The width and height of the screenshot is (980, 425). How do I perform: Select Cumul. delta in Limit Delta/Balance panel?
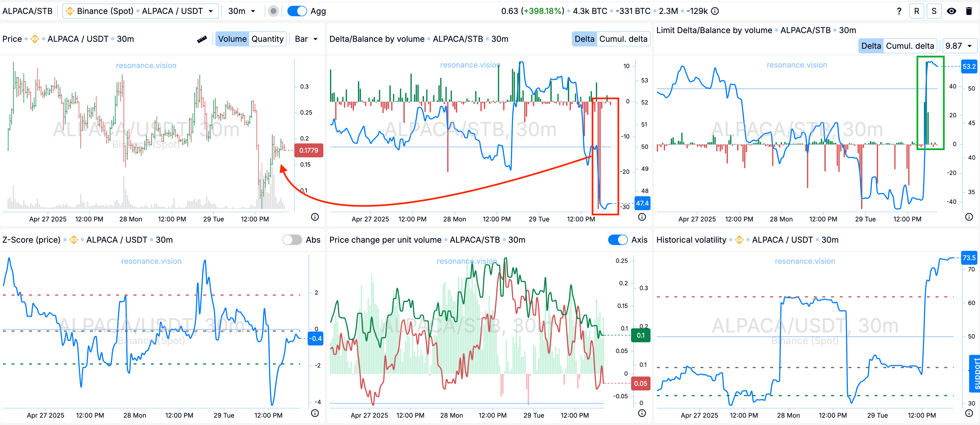click(910, 46)
